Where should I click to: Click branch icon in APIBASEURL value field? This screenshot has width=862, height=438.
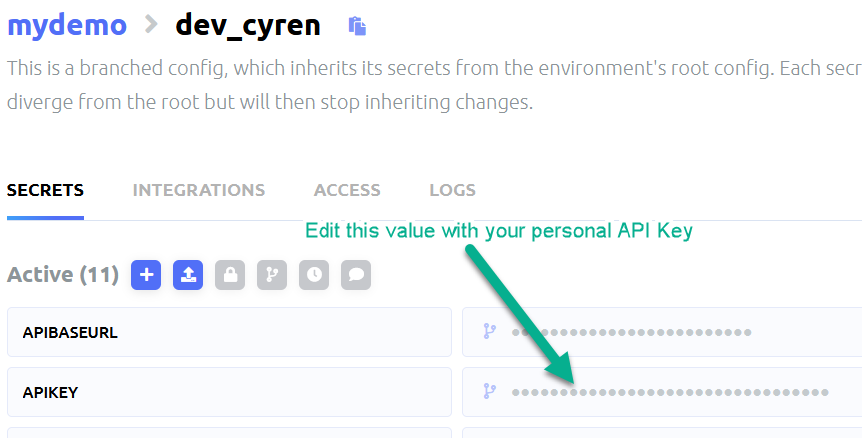point(490,332)
